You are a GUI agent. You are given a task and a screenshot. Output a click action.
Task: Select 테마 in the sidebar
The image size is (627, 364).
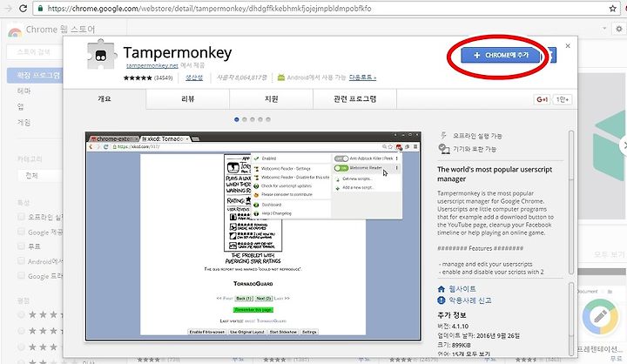pos(24,91)
